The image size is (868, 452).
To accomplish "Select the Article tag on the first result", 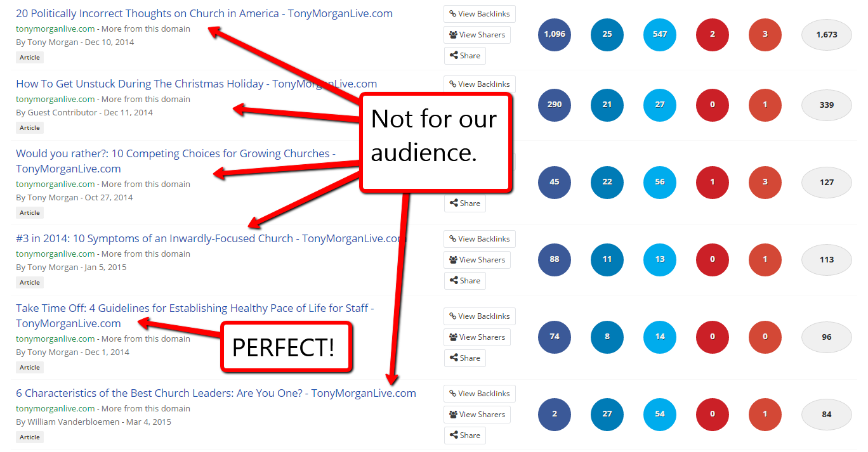I will tap(29, 57).
